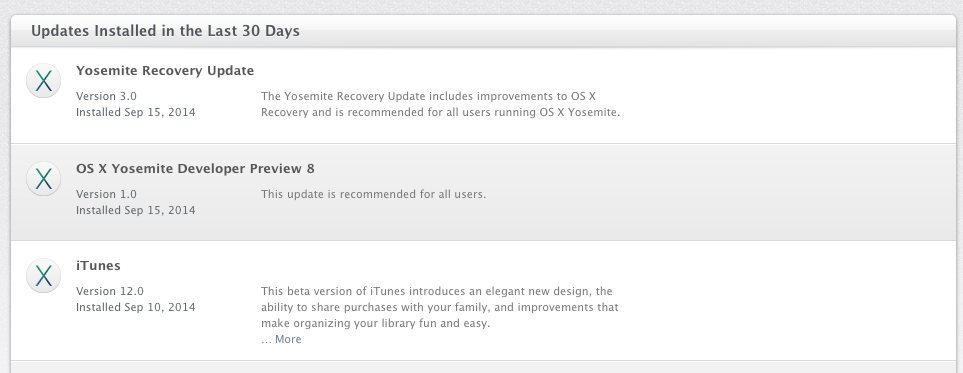The image size is (963, 373).
Task: Click the Yosemite Recovery Update X icon
Action: [x=44, y=80]
